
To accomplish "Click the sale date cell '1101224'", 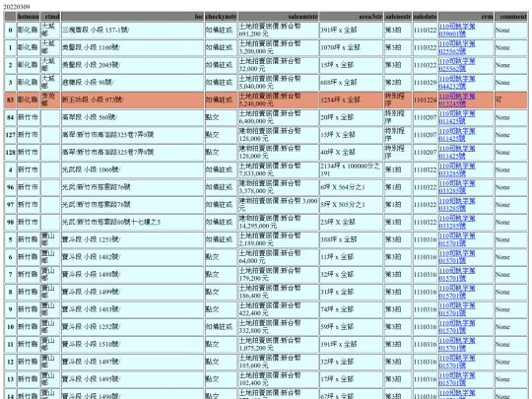I will pyautogui.click(x=425, y=100).
